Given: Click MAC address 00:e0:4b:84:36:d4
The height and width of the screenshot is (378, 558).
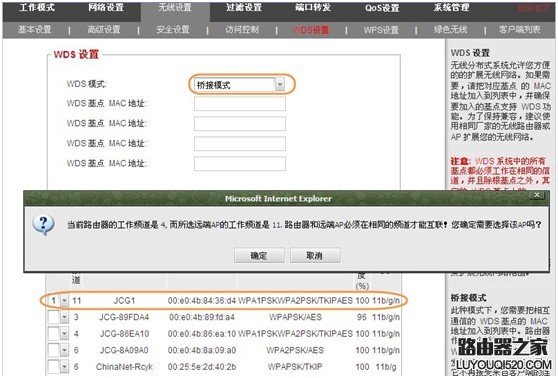Looking at the screenshot, I should point(202,301).
